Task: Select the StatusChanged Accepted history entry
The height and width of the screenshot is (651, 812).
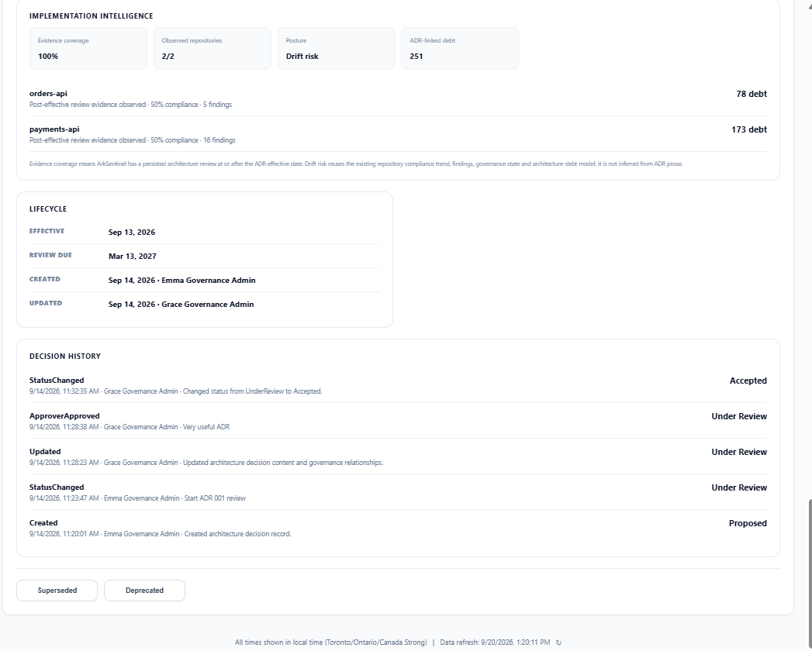Action: coord(398,385)
